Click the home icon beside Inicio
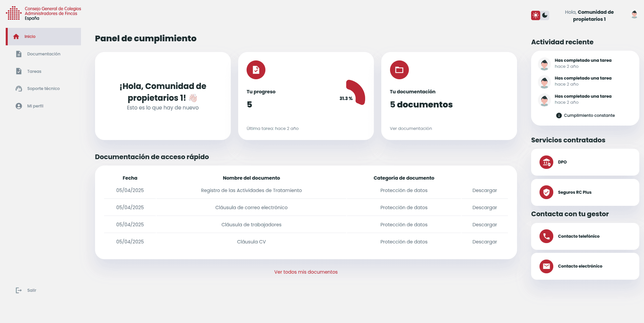 tap(16, 37)
